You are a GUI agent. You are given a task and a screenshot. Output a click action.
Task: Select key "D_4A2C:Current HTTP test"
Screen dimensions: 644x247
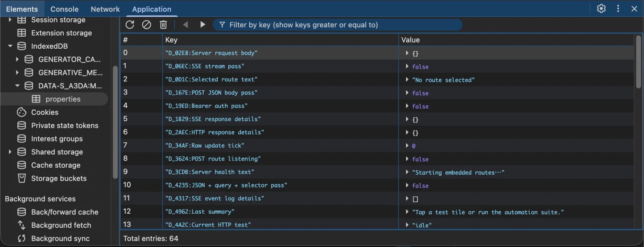[x=208, y=225]
